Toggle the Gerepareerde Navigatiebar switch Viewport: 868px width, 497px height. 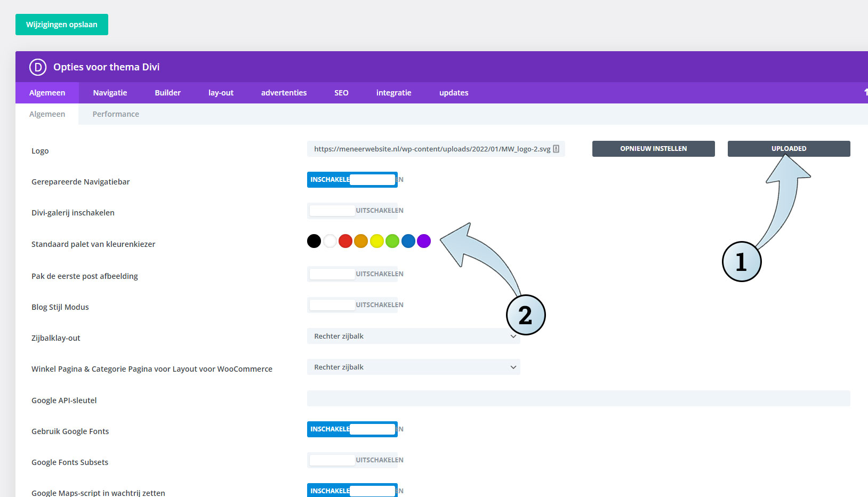(352, 180)
